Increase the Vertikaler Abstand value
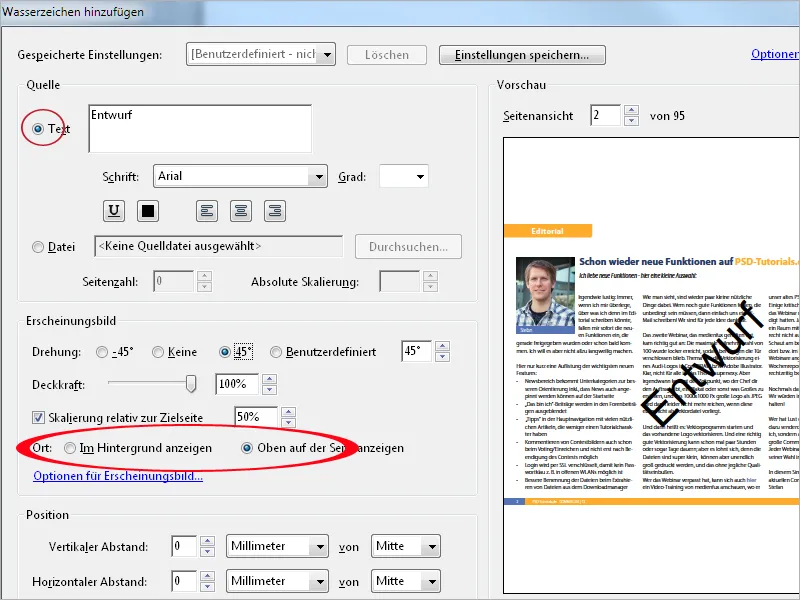800x600 pixels. pos(207,541)
